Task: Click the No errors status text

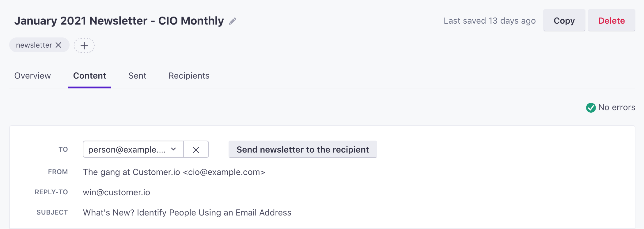Action: [x=616, y=107]
